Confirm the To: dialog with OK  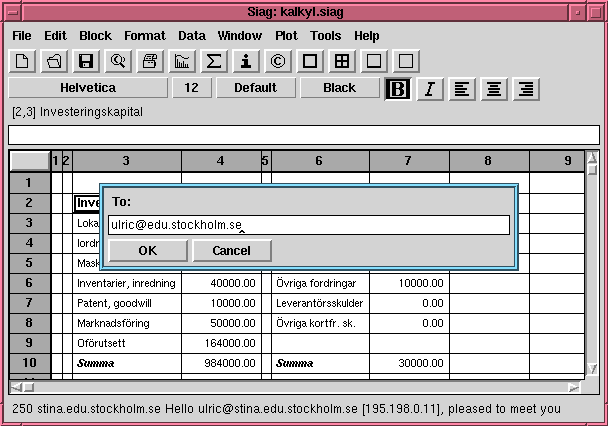(148, 250)
